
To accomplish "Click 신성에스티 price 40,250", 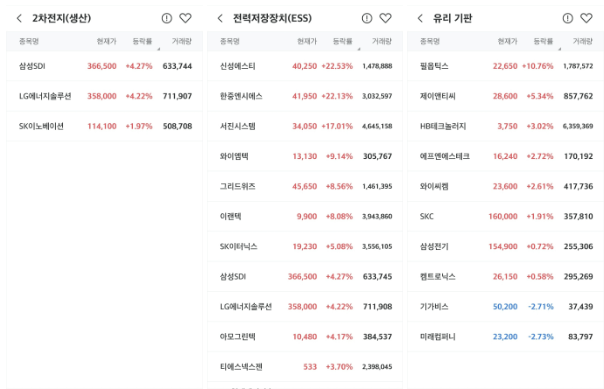I will point(305,66).
